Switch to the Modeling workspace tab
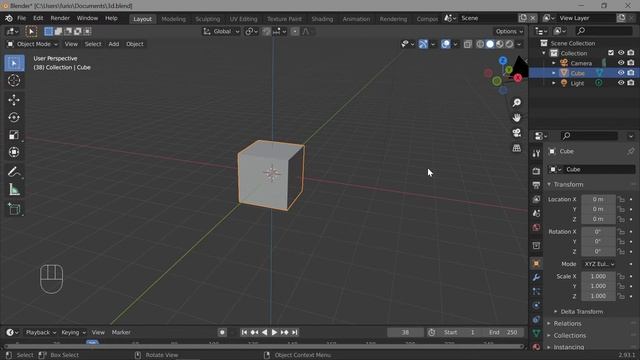Viewport: 640px width, 360px height. 173,19
